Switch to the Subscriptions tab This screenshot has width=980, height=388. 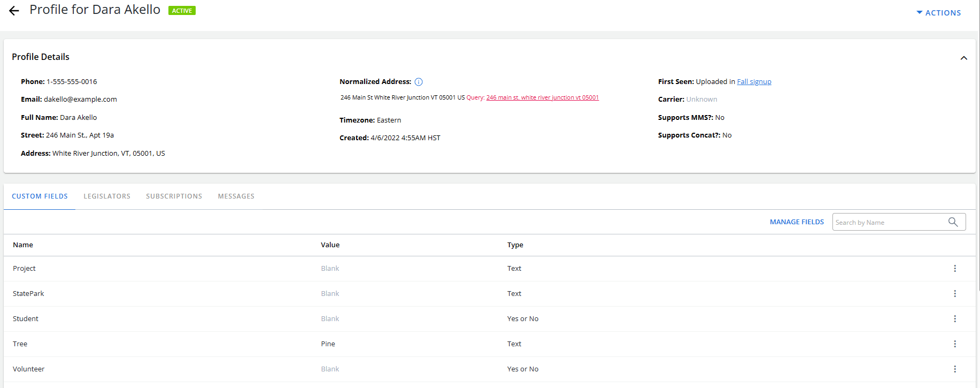174,196
